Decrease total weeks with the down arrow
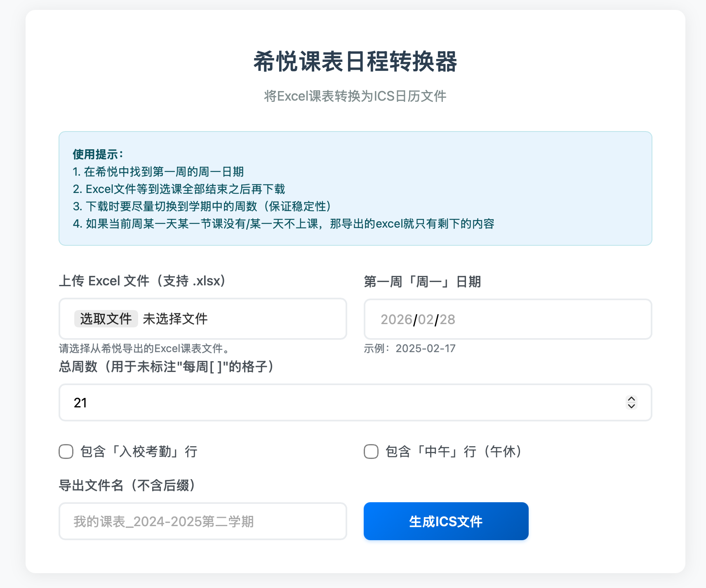This screenshot has height=588, width=706. [x=631, y=406]
